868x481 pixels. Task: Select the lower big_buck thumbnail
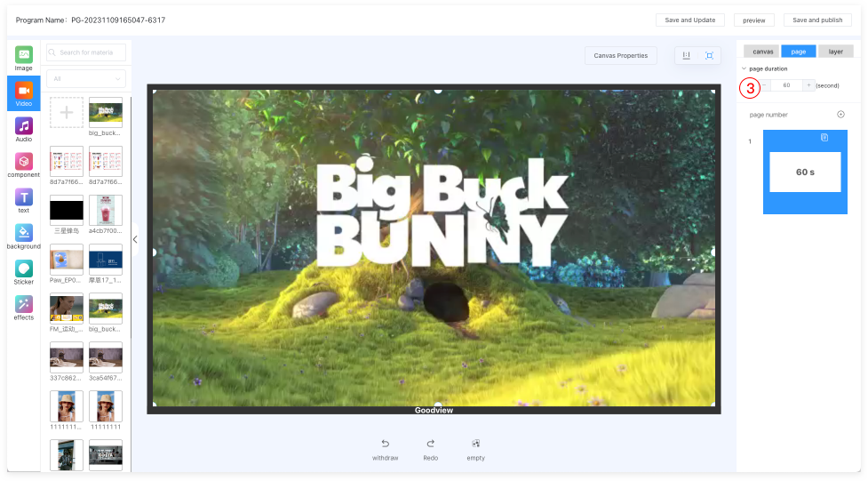[x=105, y=309]
